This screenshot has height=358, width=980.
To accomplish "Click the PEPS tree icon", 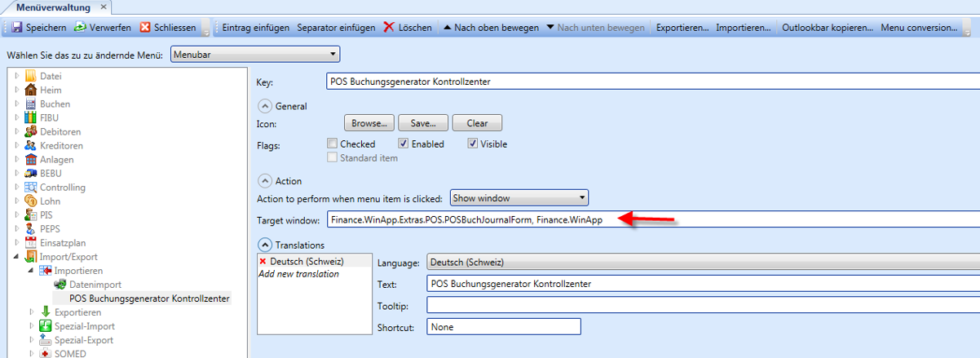I will click(x=31, y=228).
